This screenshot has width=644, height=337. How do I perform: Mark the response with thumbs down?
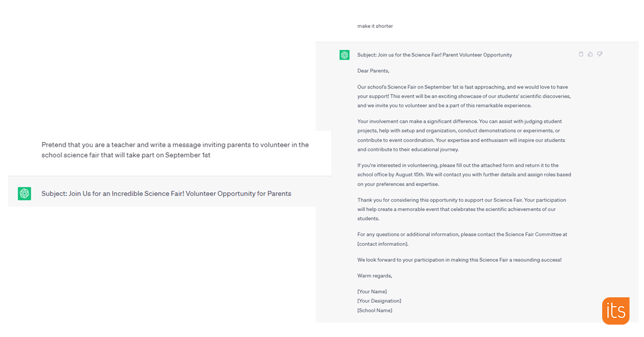(x=600, y=54)
